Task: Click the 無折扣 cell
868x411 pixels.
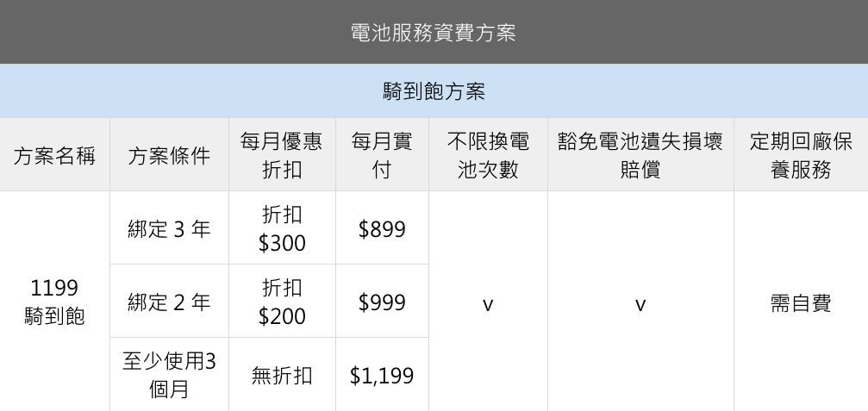Action: (x=283, y=375)
